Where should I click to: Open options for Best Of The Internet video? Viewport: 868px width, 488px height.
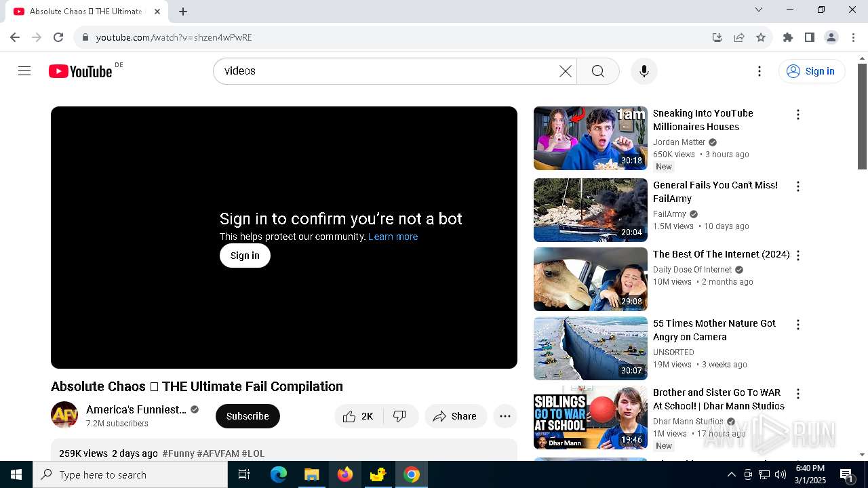coord(798,256)
